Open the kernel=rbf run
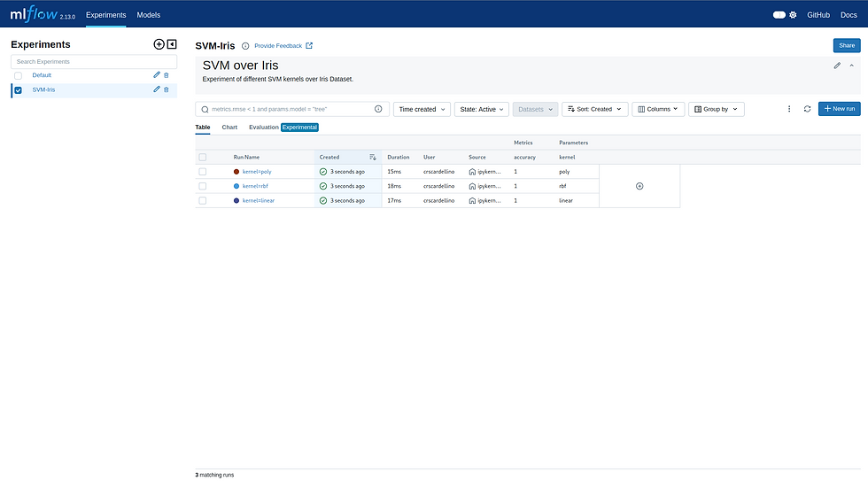 (255, 186)
